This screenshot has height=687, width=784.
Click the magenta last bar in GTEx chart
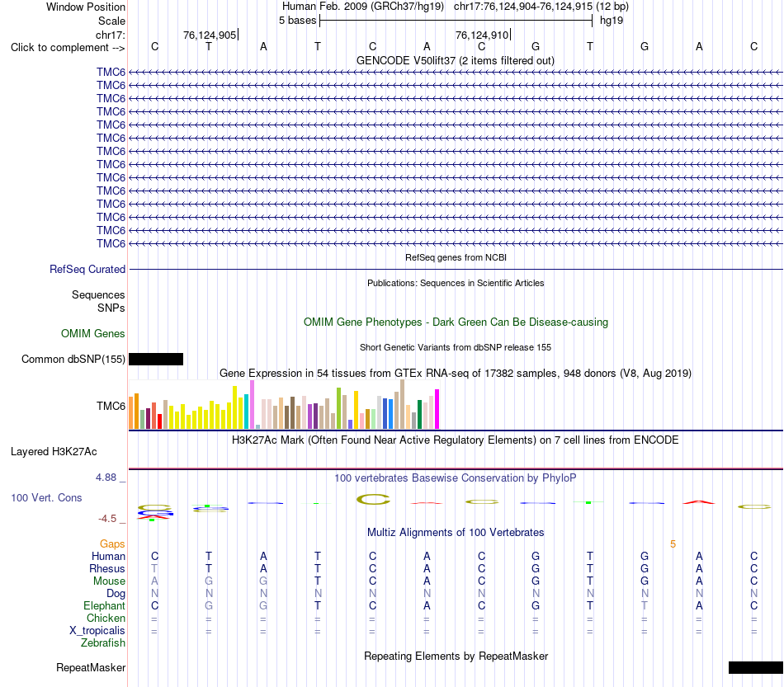click(437, 409)
